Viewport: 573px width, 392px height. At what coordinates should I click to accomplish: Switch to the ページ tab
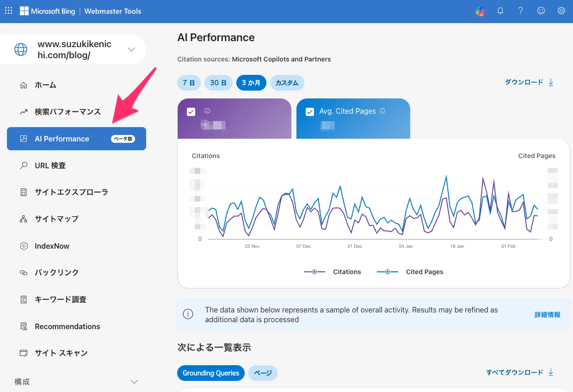pyautogui.click(x=263, y=373)
